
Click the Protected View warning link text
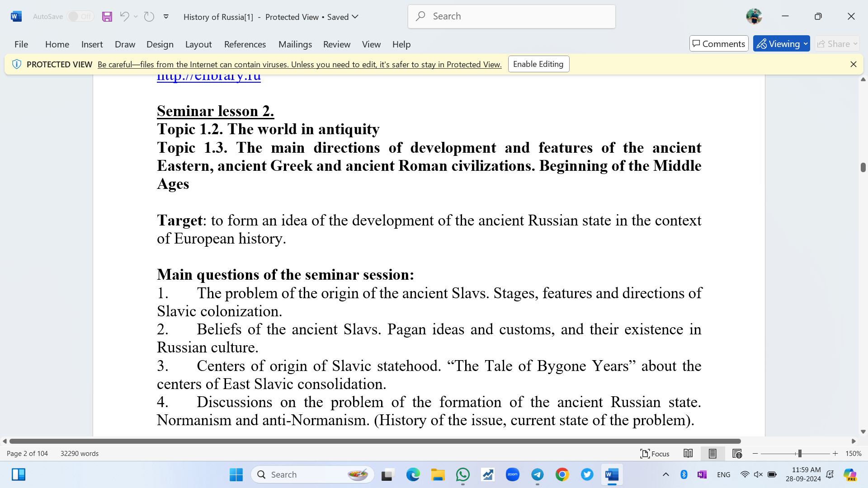tap(300, 65)
